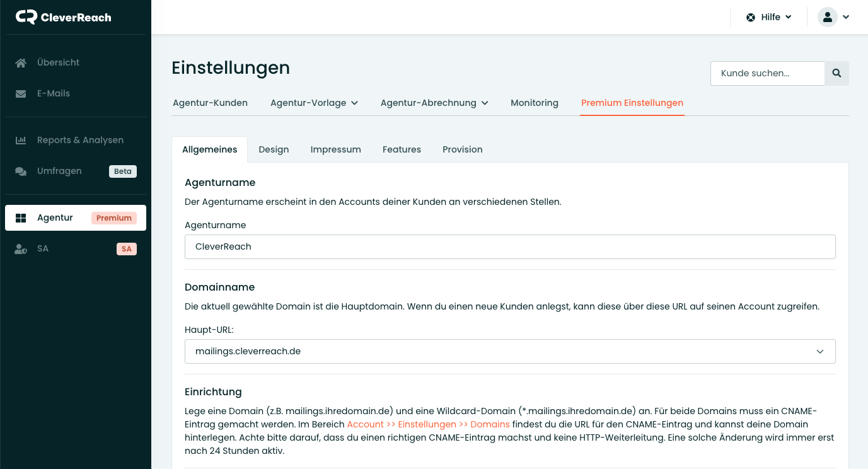This screenshot has width=868, height=469.
Task: Open the Impressum sub-tab
Action: pos(336,149)
